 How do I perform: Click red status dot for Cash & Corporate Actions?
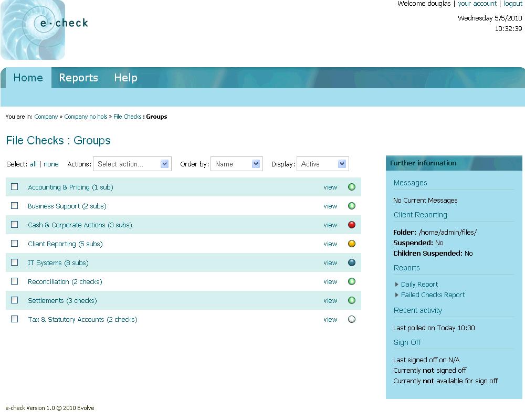click(352, 225)
